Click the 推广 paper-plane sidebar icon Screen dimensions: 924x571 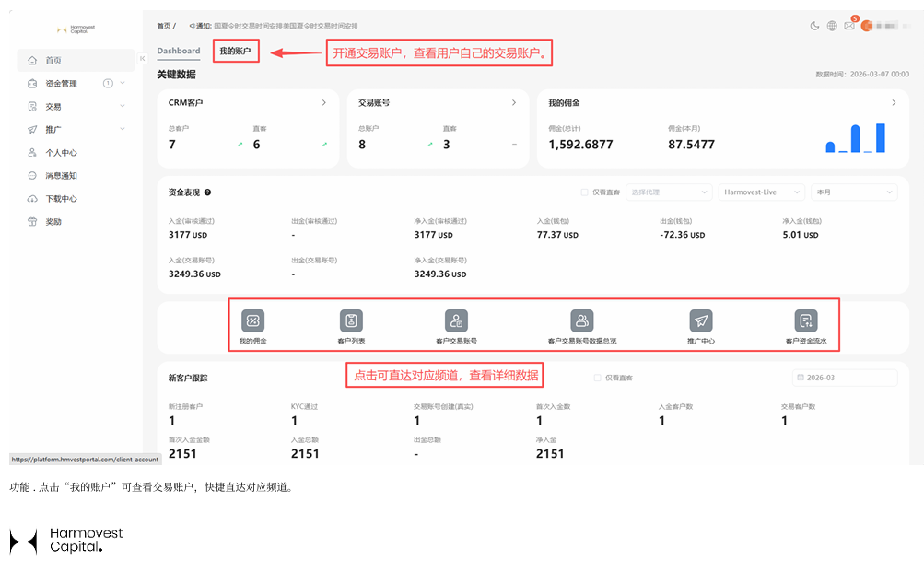coord(32,130)
